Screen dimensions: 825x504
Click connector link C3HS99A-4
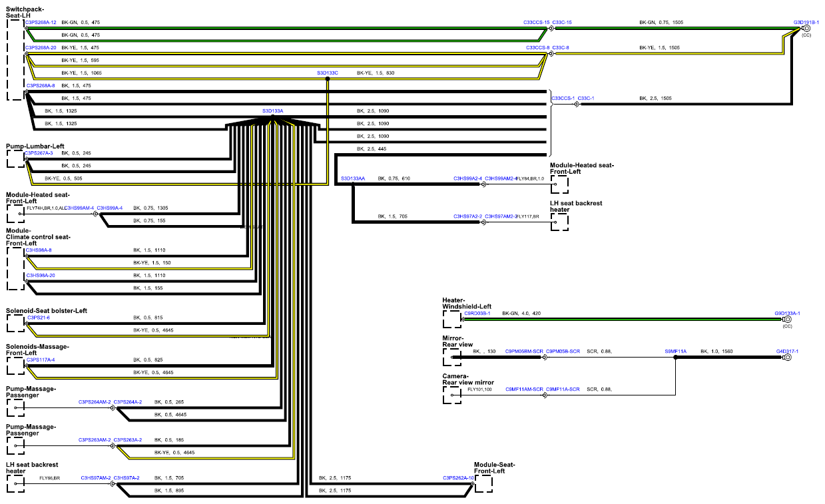tap(110, 208)
